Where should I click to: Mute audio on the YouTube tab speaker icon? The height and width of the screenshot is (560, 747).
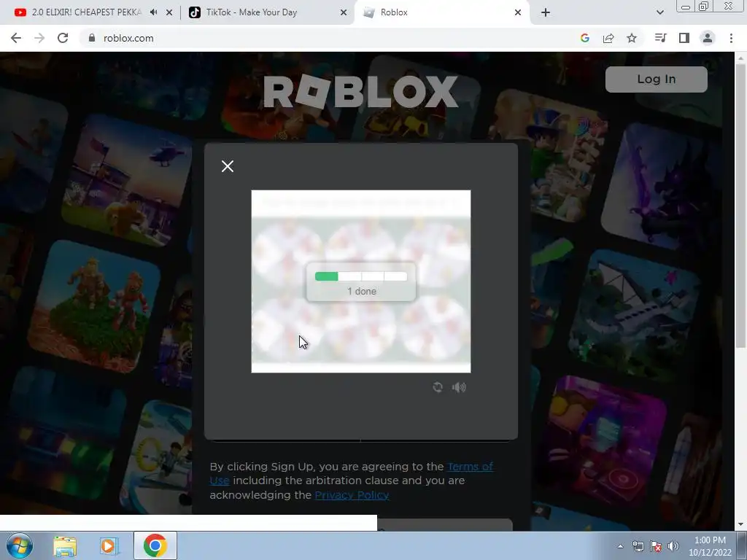[153, 12]
